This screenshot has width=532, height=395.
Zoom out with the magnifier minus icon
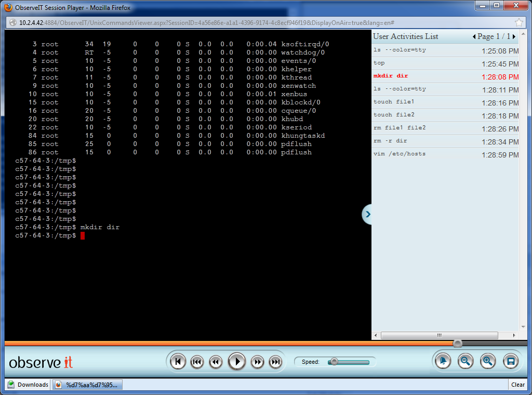(465, 361)
